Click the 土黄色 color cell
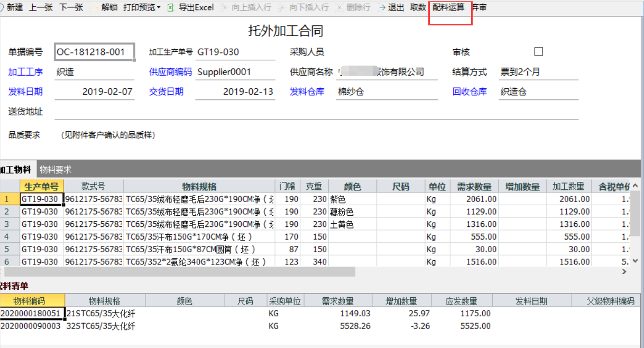This screenshot has height=348, width=644. [352, 224]
